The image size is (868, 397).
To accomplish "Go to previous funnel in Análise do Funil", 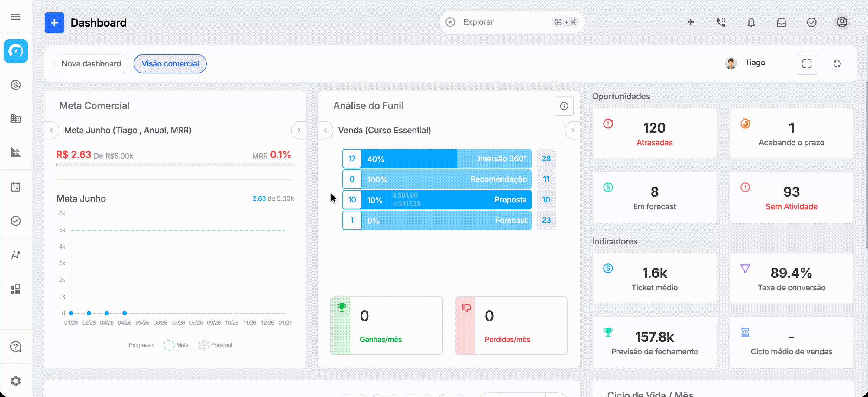I will point(325,130).
